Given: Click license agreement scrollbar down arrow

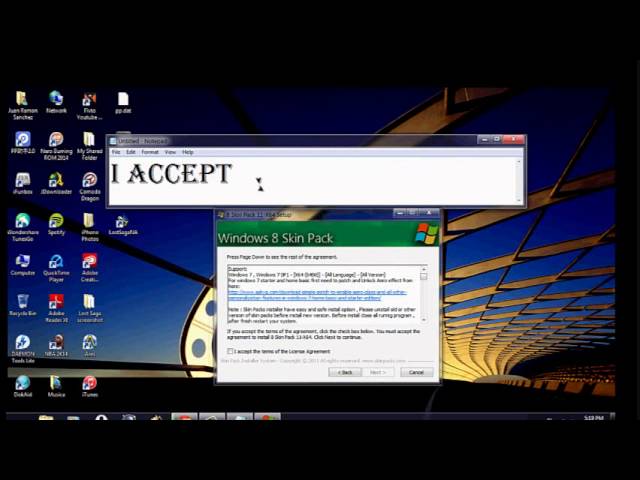Looking at the screenshot, I should pyautogui.click(x=424, y=320).
